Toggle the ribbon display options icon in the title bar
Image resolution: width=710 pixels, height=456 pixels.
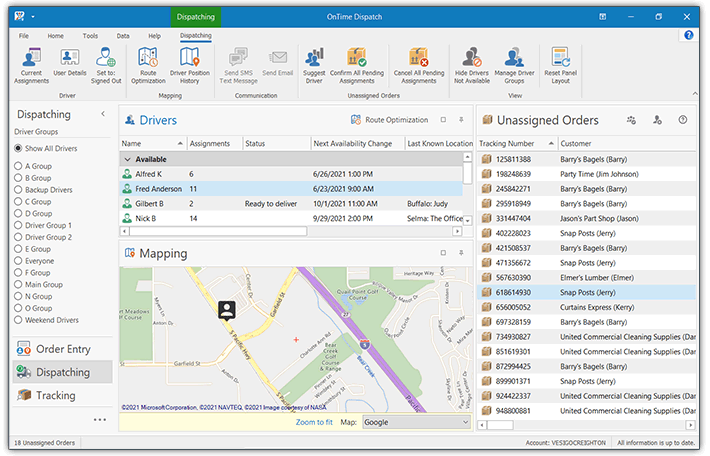[x=603, y=17]
